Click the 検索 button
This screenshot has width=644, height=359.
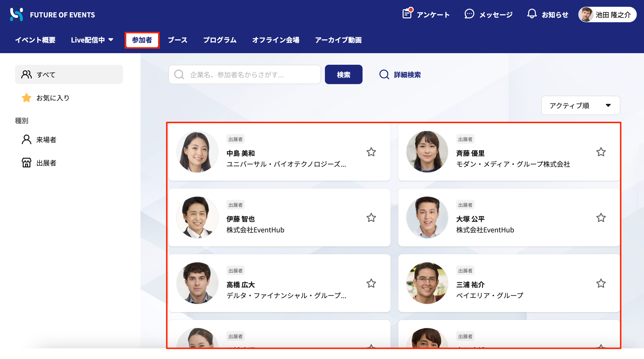(343, 75)
